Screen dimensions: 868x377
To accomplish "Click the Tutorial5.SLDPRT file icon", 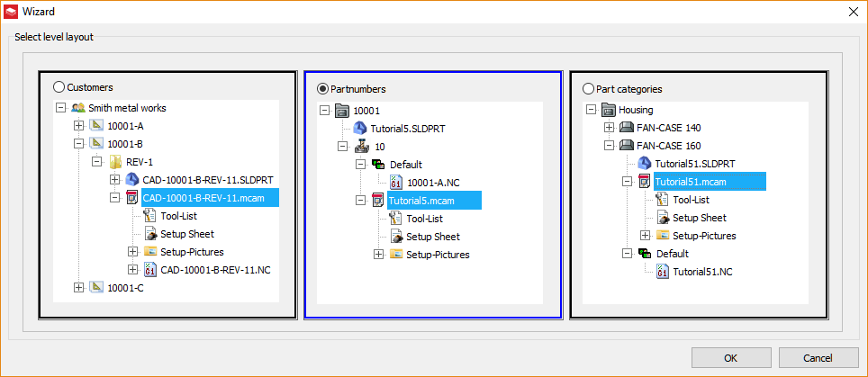I will (360, 129).
